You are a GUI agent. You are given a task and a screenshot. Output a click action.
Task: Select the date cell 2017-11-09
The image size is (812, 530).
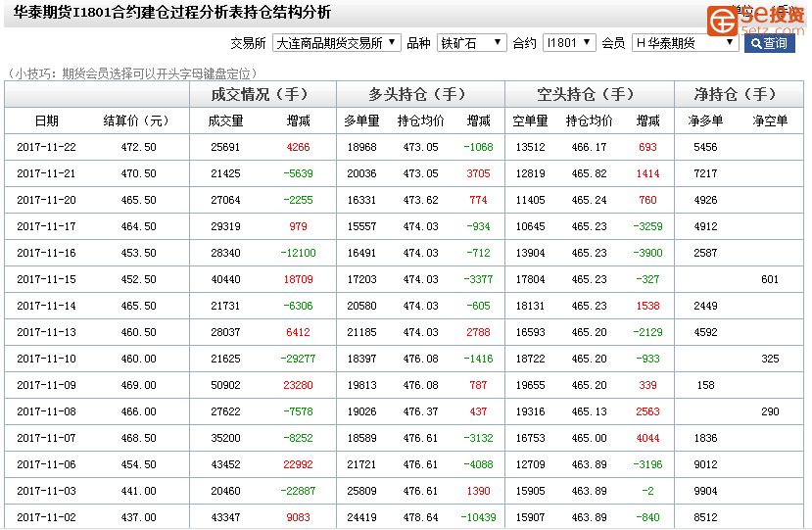click(46, 385)
